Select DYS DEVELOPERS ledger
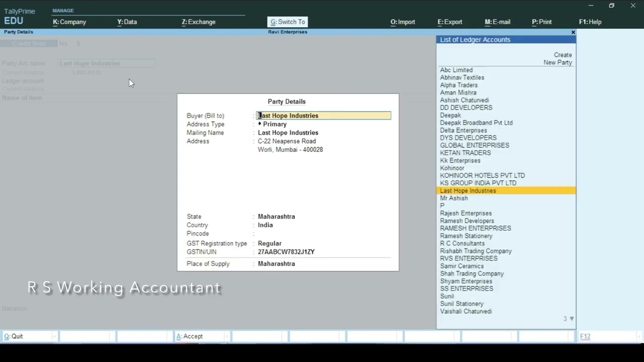This screenshot has height=362, width=644. pyautogui.click(x=468, y=138)
